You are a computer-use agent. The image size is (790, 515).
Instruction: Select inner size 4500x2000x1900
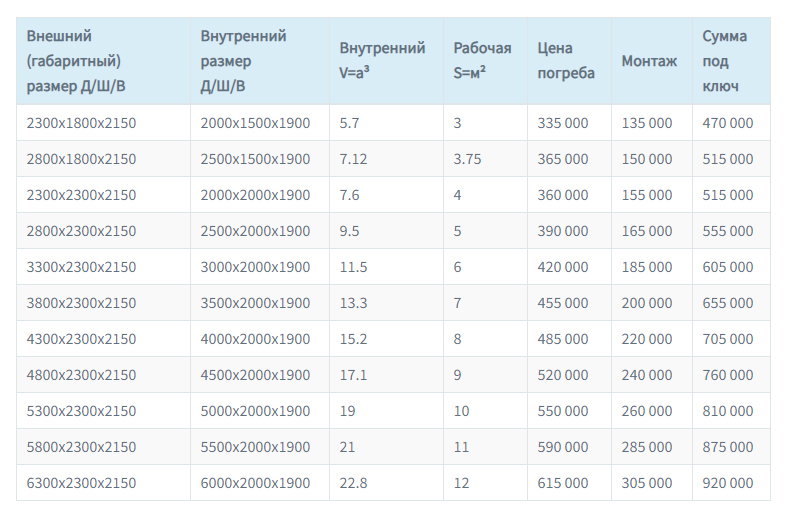click(255, 375)
